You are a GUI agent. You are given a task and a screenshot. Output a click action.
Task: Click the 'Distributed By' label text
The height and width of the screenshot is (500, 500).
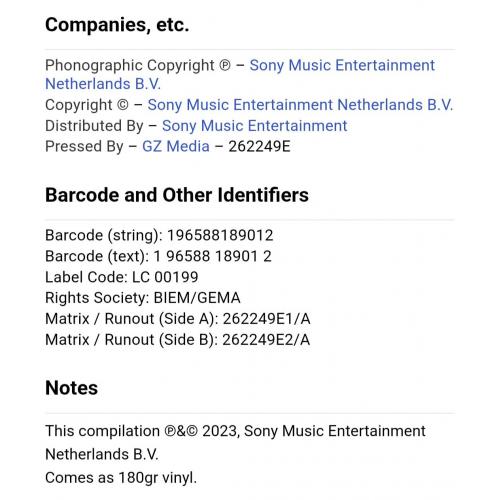(x=94, y=126)
